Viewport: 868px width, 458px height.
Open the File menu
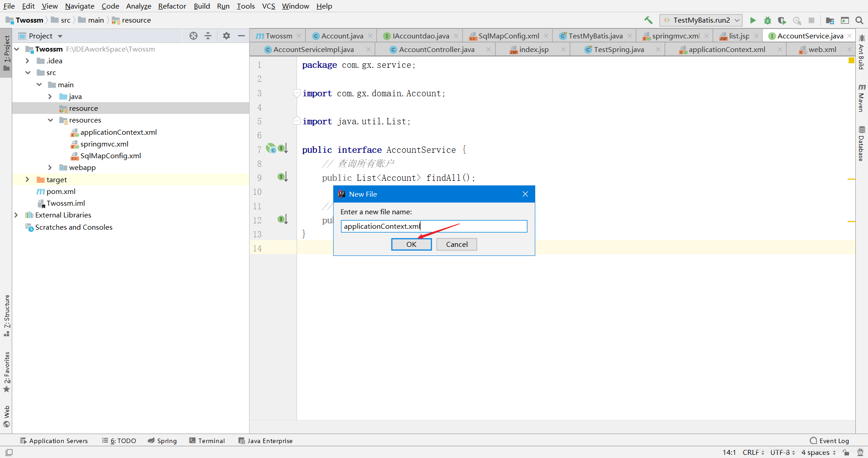(9, 6)
